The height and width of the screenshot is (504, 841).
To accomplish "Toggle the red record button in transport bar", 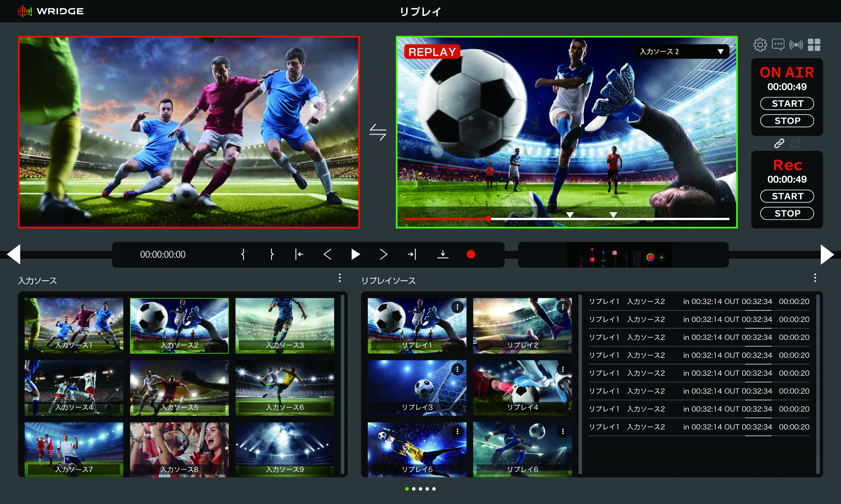I will pyautogui.click(x=471, y=254).
